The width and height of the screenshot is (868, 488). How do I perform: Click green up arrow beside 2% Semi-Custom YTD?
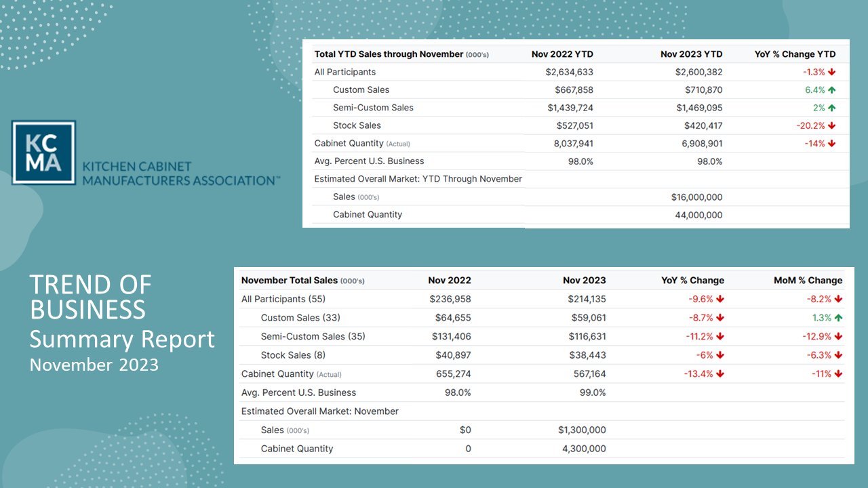point(831,108)
